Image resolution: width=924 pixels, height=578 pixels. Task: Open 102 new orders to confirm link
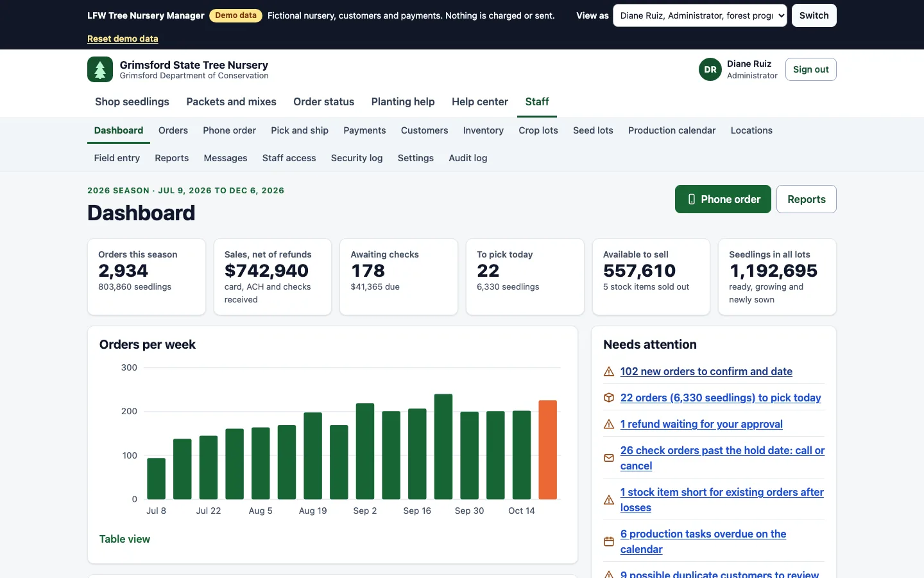pos(706,371)
